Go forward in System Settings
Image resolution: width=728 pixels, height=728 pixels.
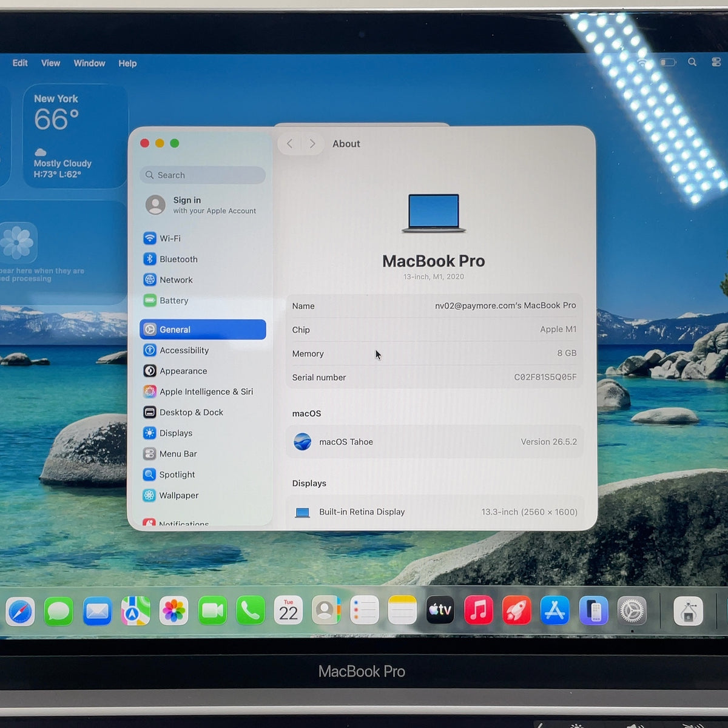[x=312, y=144]
